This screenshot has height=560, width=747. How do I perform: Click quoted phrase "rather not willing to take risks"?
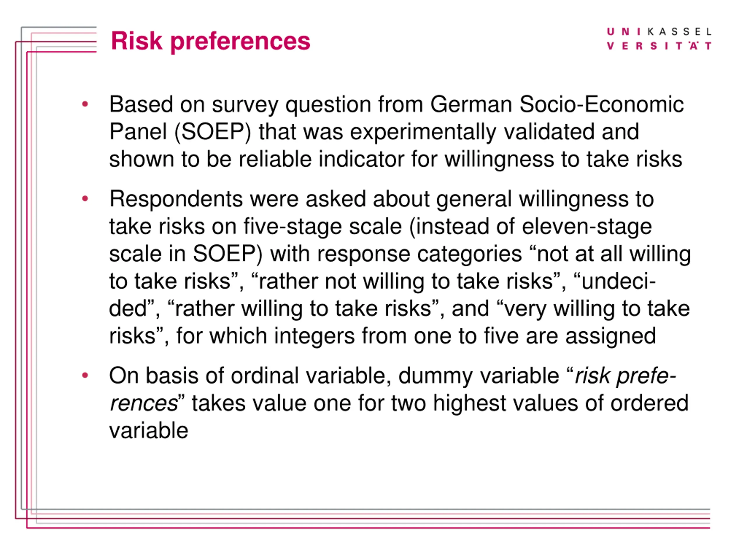[402, 281]
